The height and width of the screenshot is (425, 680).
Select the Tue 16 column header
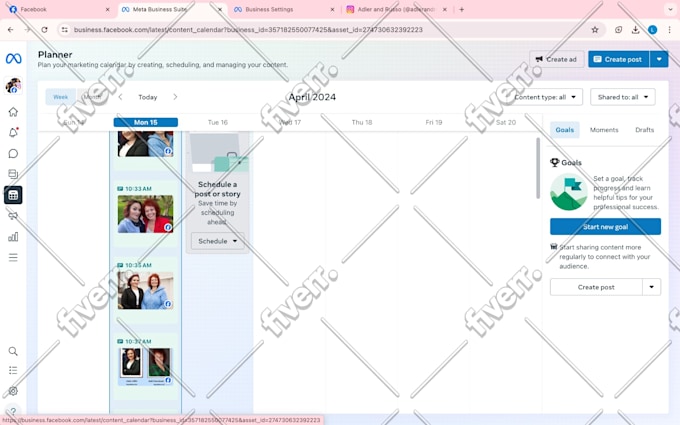[218, 122]
